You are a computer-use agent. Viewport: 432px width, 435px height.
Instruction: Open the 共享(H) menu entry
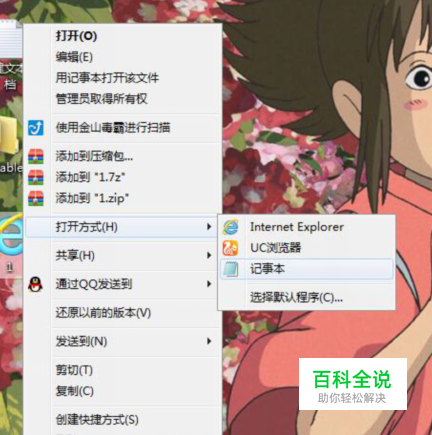click(x=123, y=256)
